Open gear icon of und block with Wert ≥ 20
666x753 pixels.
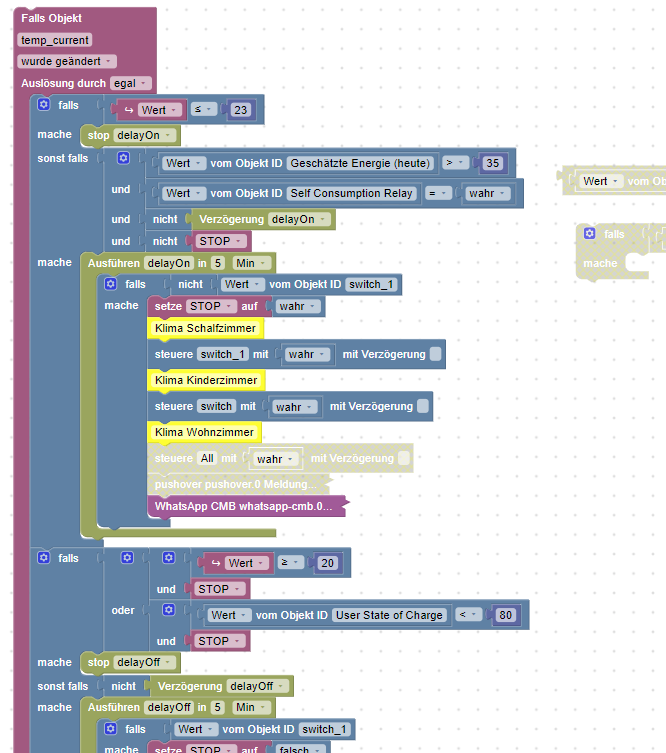click(169, 558)
